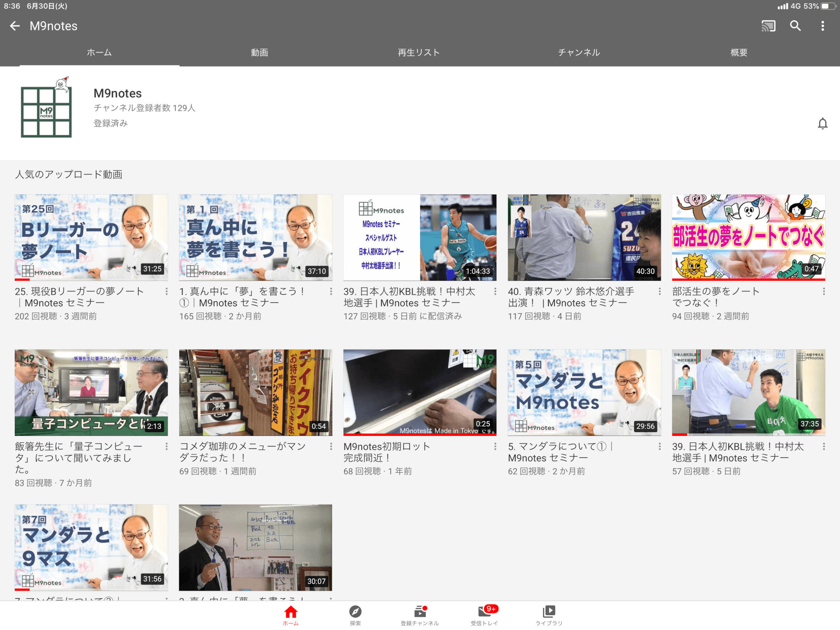Viewport: 840px width, 630px height.
Task: Open options menu for 127-view 39. 日本人初KBL挑戦 video
Action: click(495, 291)
